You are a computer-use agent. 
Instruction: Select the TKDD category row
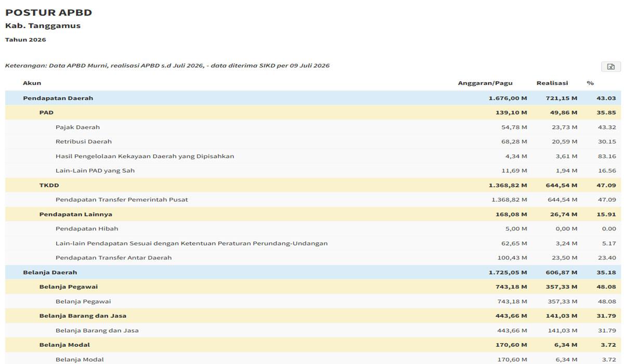[x=313, y=185]
